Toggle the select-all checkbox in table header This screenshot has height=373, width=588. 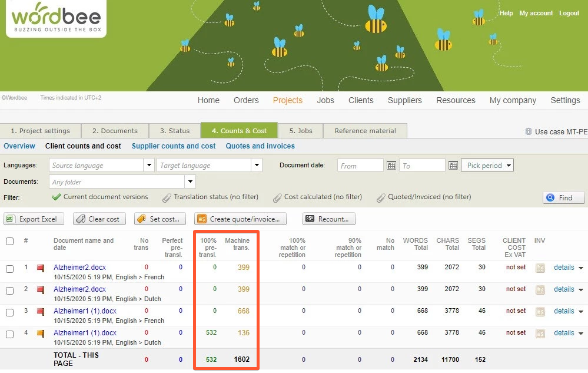coord(10,241)
